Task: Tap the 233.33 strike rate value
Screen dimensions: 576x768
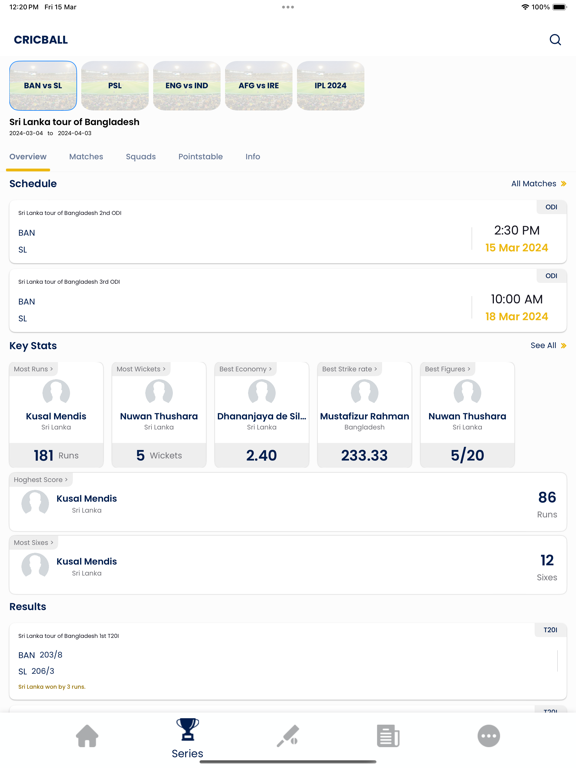Action: pyautogui.click(x=364, y=456)
